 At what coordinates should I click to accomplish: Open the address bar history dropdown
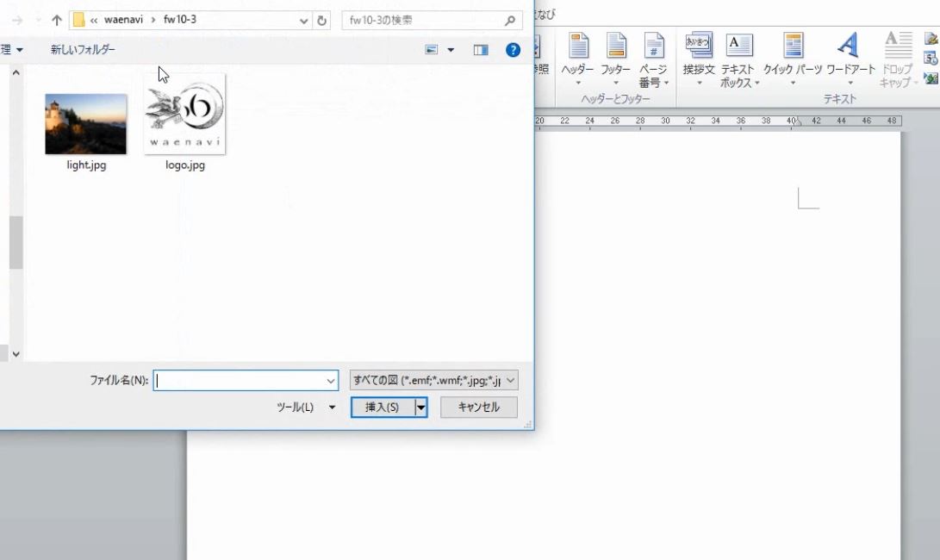[x=304, y=21]
